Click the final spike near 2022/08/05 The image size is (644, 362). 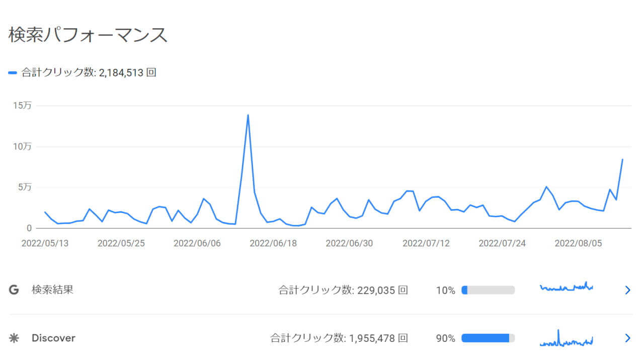(x=623, y=160)
